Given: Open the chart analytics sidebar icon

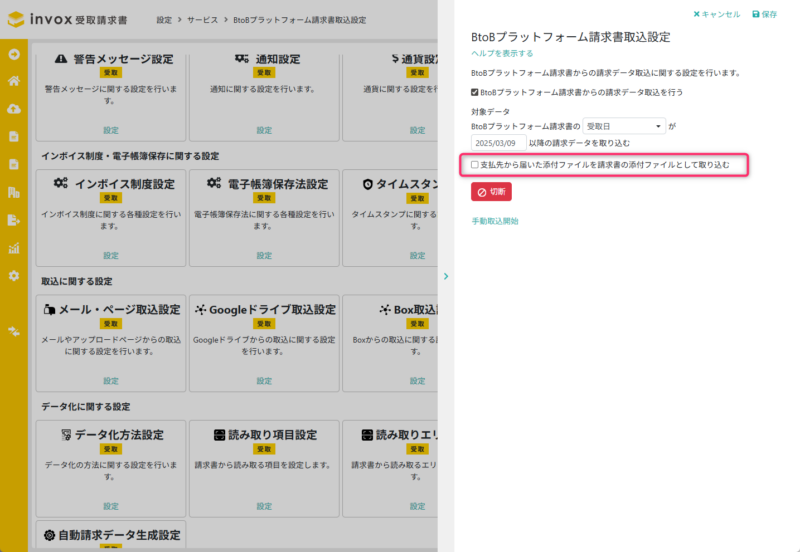Looking at the screenshot, I should point(14,248).
